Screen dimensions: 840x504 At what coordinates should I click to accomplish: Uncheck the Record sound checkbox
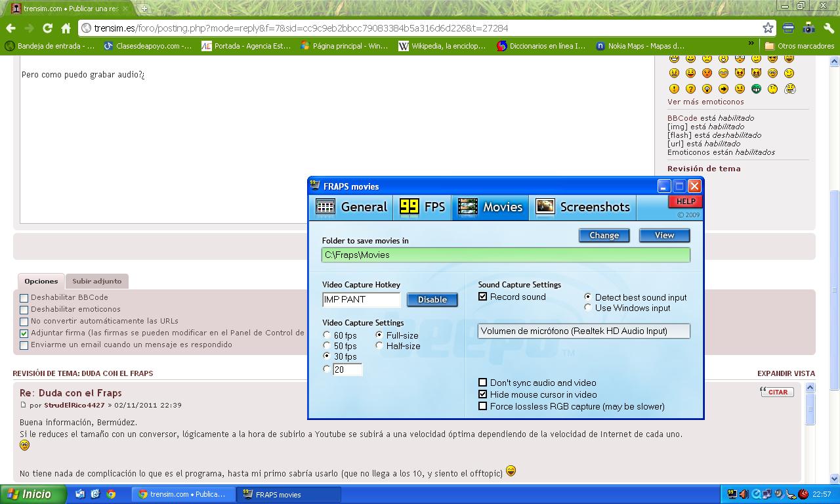[483, 297]
